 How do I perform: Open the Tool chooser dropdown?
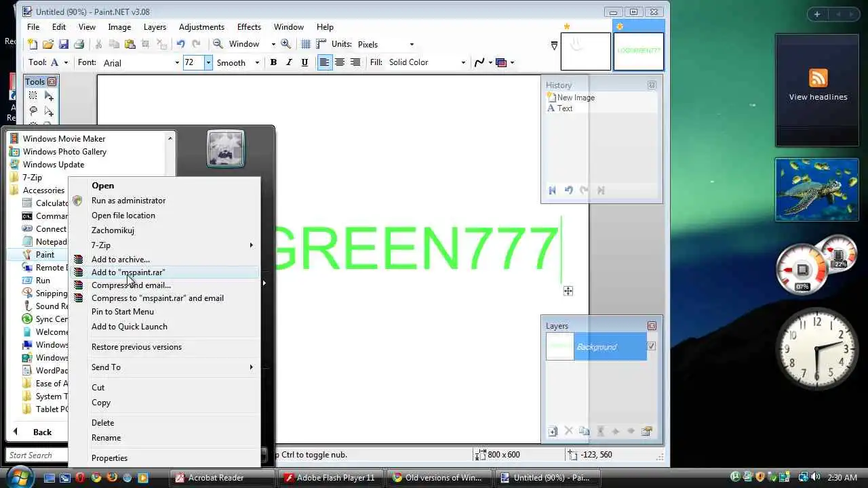click(59, 62)
